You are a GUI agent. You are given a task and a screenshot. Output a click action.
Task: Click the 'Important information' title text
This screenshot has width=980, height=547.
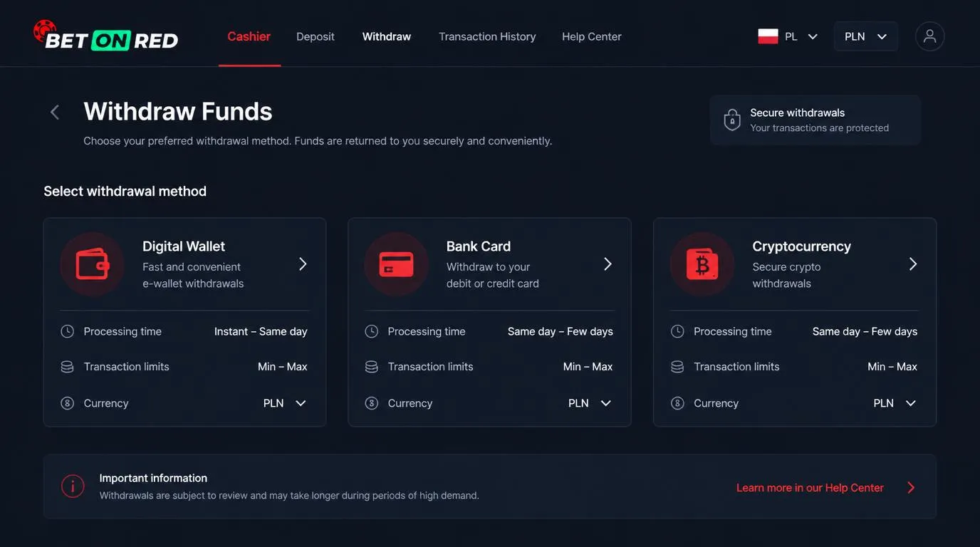[153, 478]
